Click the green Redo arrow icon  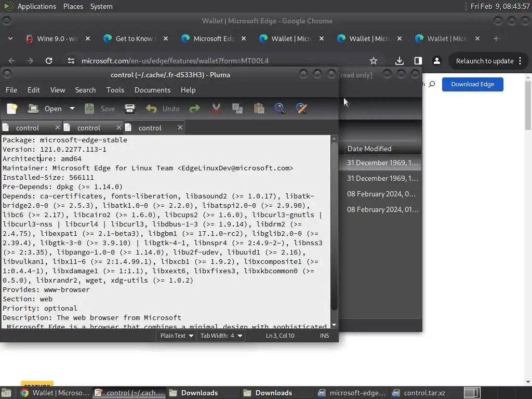click(195, 109)
